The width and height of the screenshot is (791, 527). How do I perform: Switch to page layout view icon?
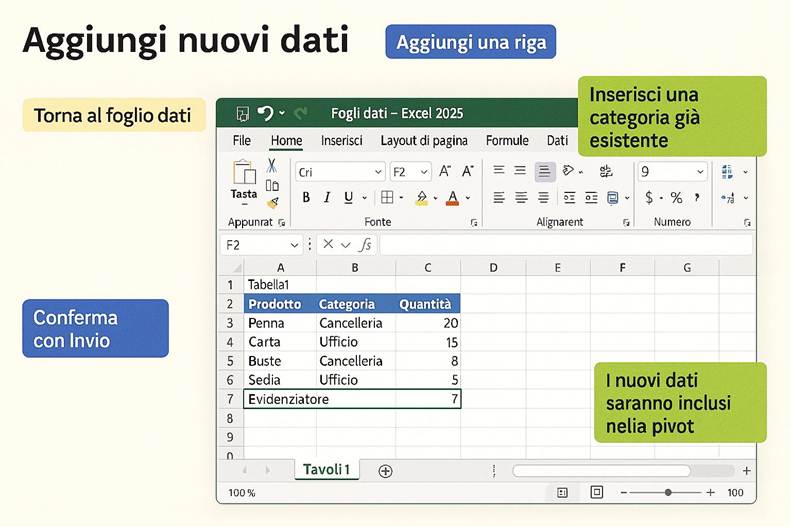(596, 492)
